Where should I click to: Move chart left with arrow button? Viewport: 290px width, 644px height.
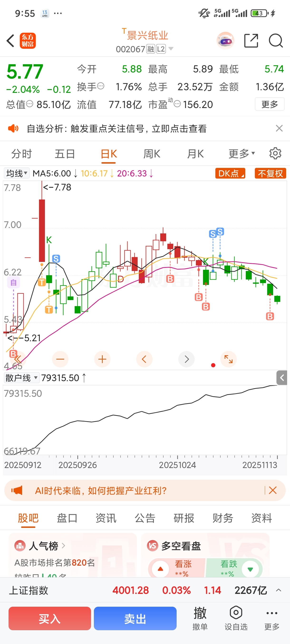(144, 359)
